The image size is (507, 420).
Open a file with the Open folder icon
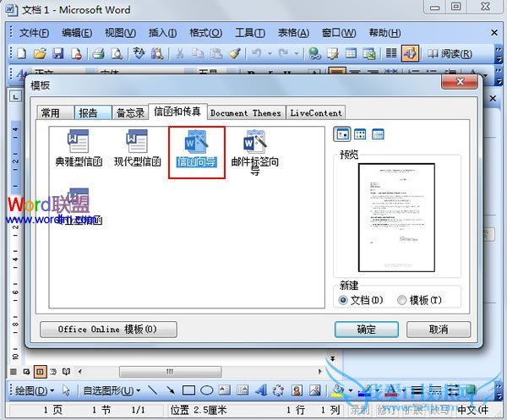40,53
